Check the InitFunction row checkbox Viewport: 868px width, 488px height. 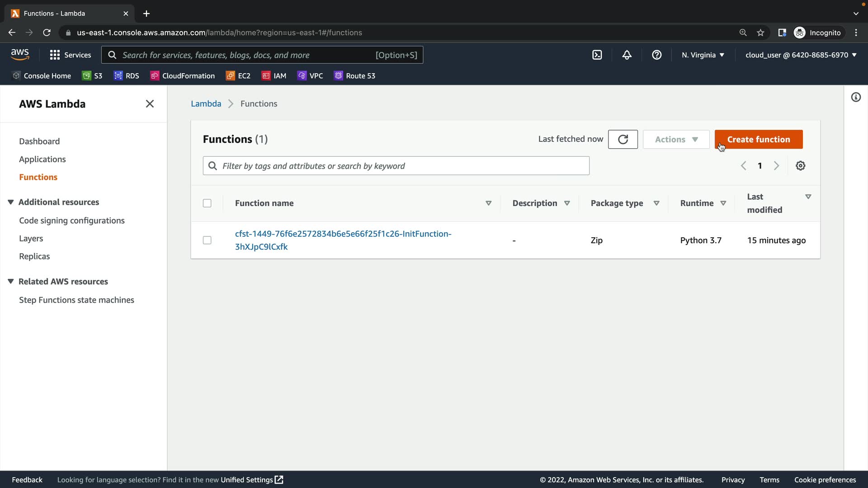tap(207, 240)
